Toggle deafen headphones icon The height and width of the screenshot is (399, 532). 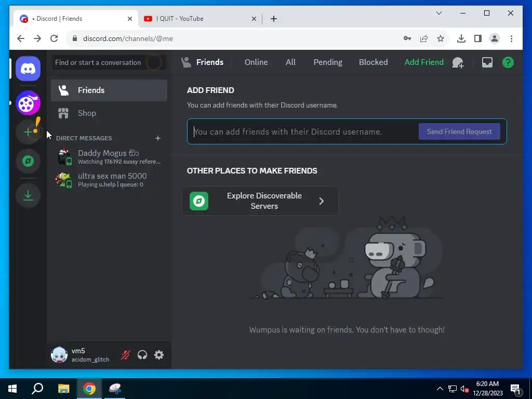click(142, 355)
